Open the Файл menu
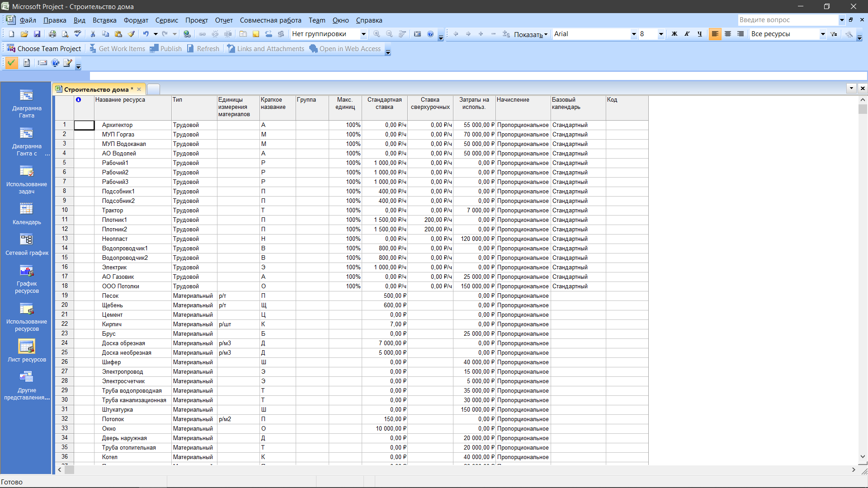The height and width of the screenshot is (488, 868). pos(28,20)
